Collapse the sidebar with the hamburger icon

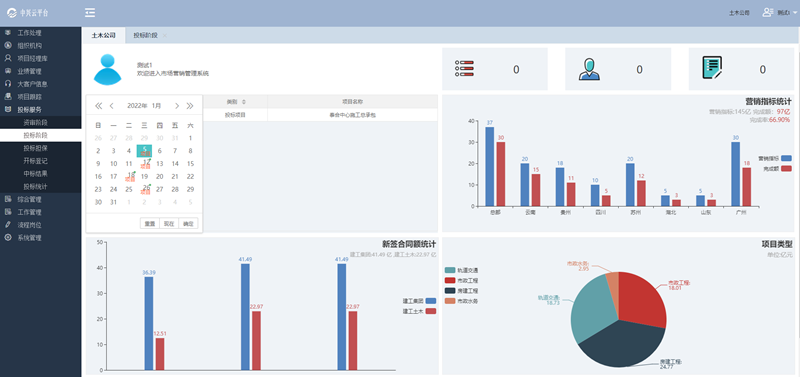[x=90, y=13]
